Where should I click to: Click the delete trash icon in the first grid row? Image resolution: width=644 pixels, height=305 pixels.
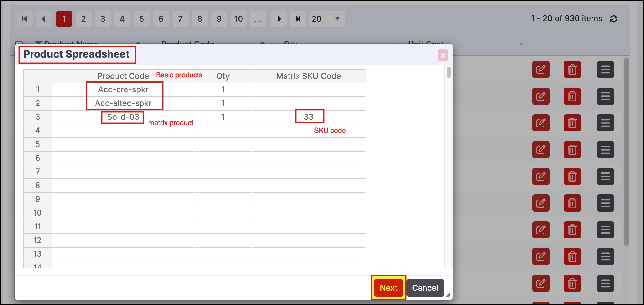tap(572, 69)
